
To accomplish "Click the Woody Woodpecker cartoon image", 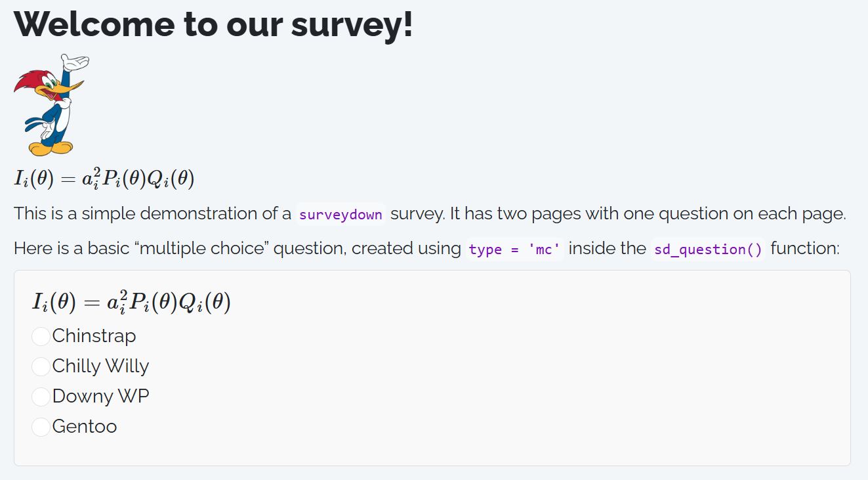I will tap(51, 105).
